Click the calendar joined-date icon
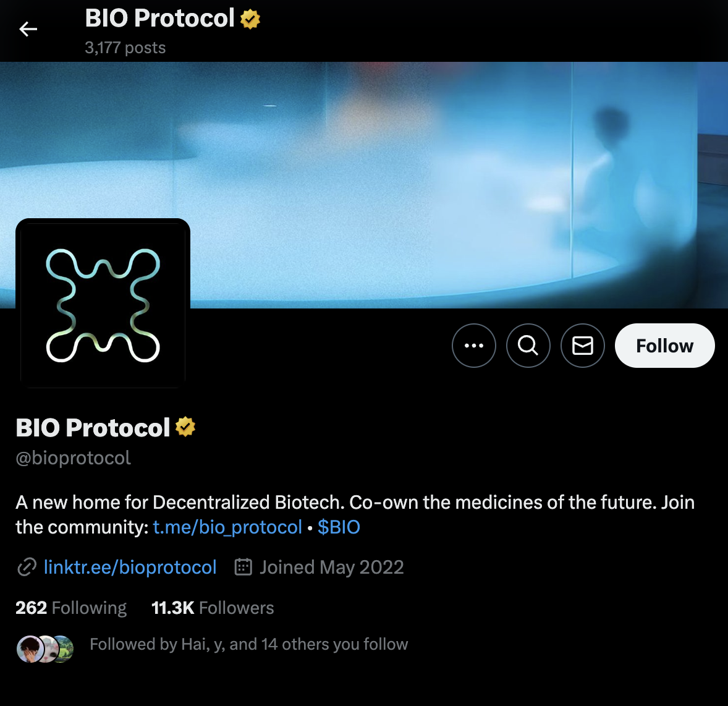This screenshot has width=728, height=706. click(243, 567)
